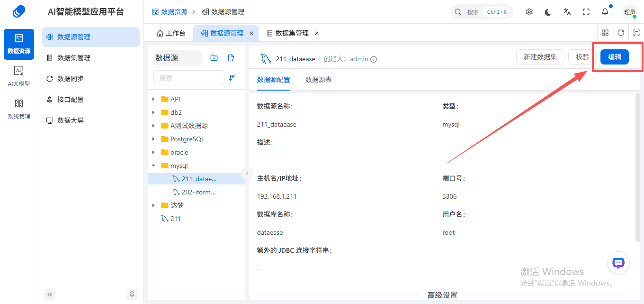This screenshot has height=304, width=644.
Task: Open the 数据资源 sidebar module
Action: click(19, 44)
